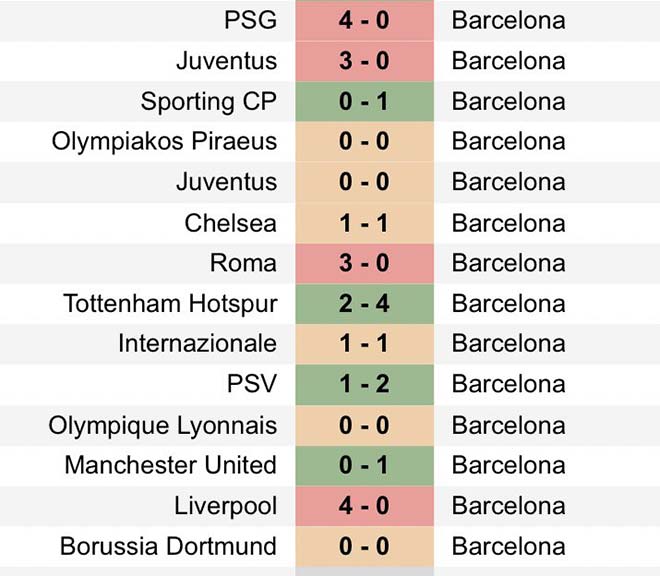This screenshot has width=660, height=576.
Task: Click the PSV 1 - 2 score cell
Action: pyautogui.click(x=364, y=384)
